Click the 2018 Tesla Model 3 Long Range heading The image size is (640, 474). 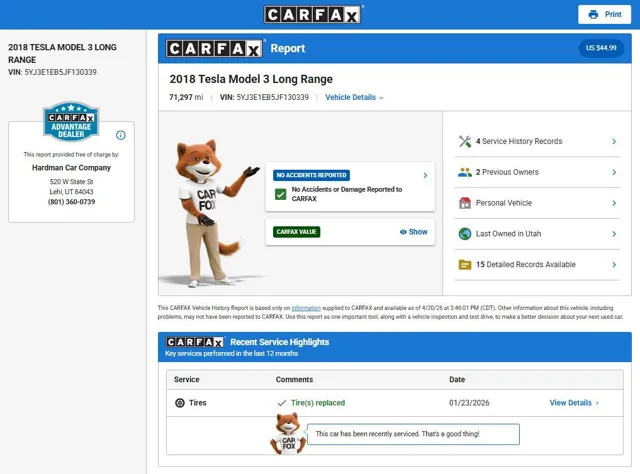tap(251, 79)
